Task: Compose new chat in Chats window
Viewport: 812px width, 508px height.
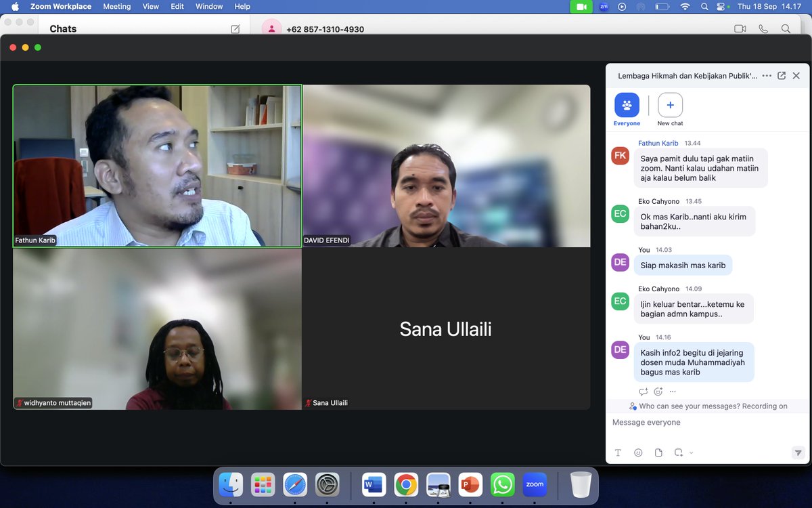Action: click(x=235, y=29)
